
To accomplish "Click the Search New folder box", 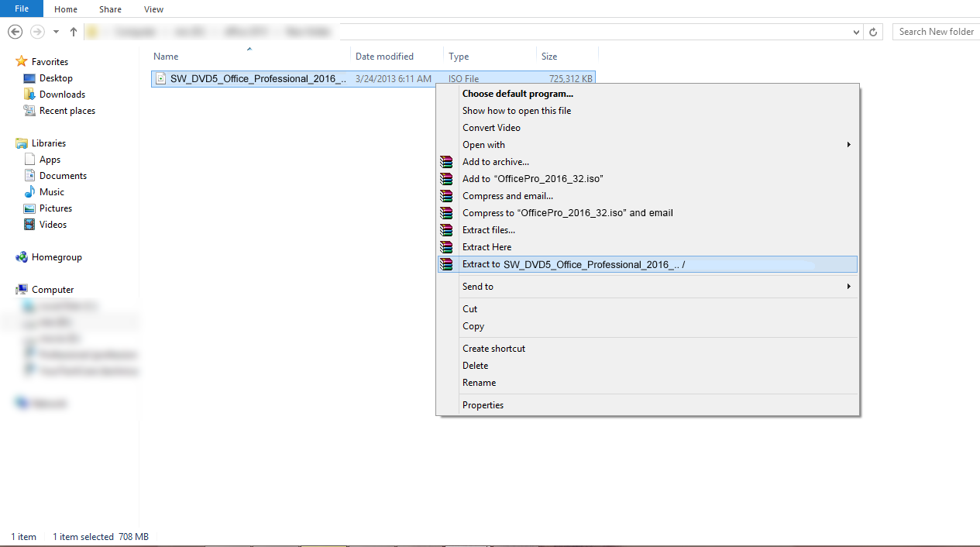I will [936, 32].
